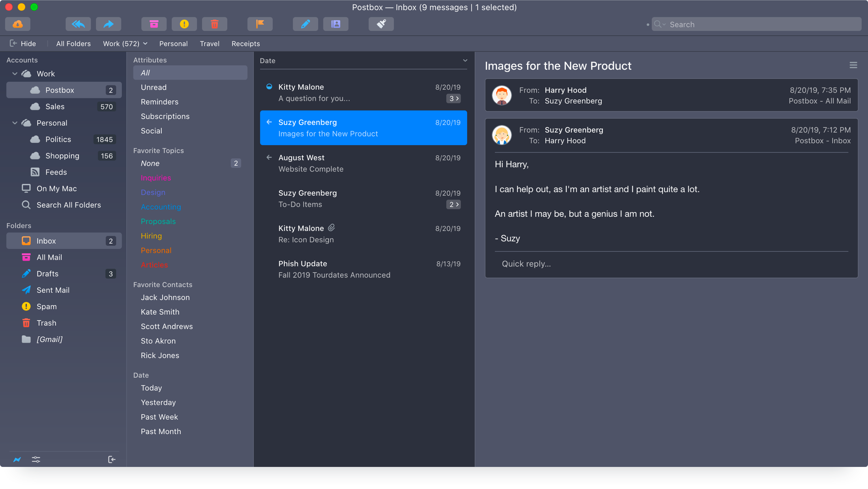Screen dimensions: 868x489
Task: Collapse the Work account tree
Action: (15, 74)
